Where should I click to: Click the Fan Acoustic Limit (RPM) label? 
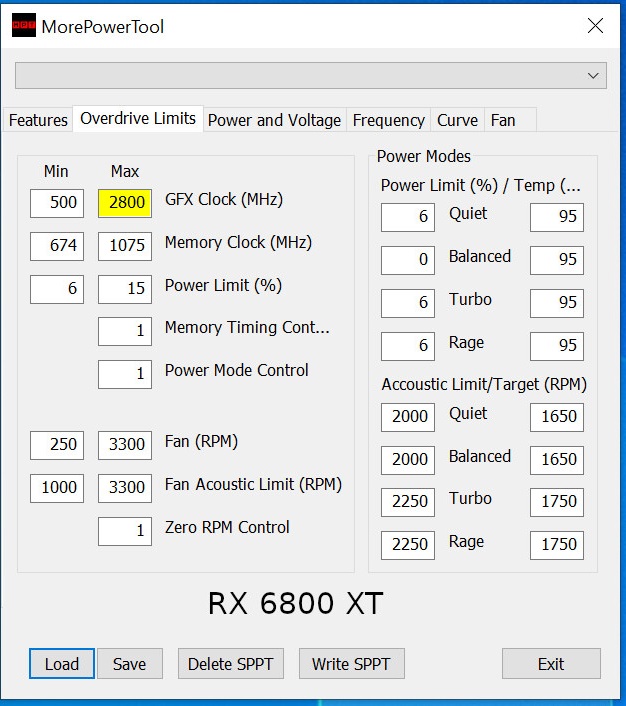pyautogui.click(x=253, y=484)
